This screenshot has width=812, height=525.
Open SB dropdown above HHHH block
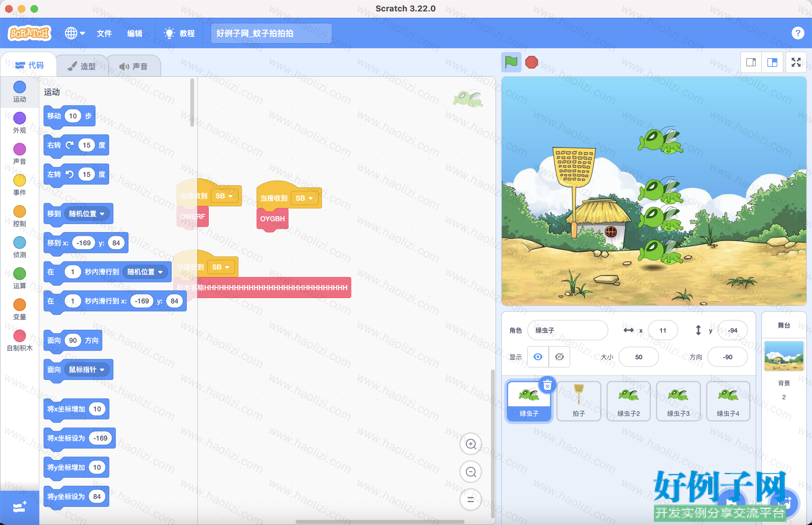click(220, 267)
